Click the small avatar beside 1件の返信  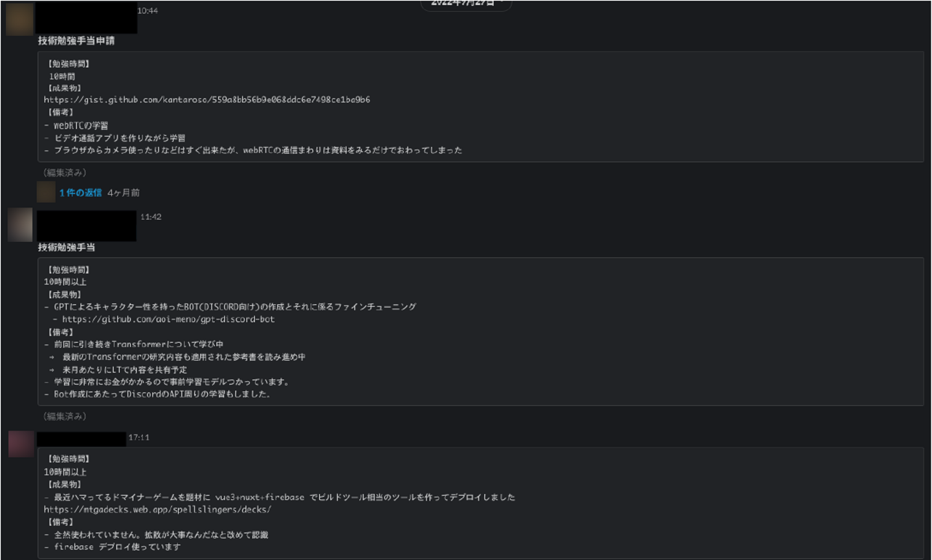tap(46, 192)
